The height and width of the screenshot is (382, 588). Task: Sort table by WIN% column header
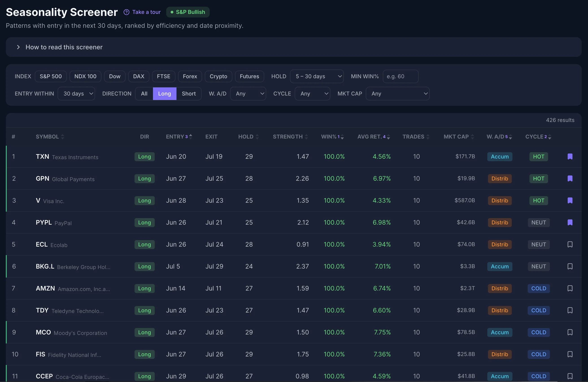pos(332,137)
